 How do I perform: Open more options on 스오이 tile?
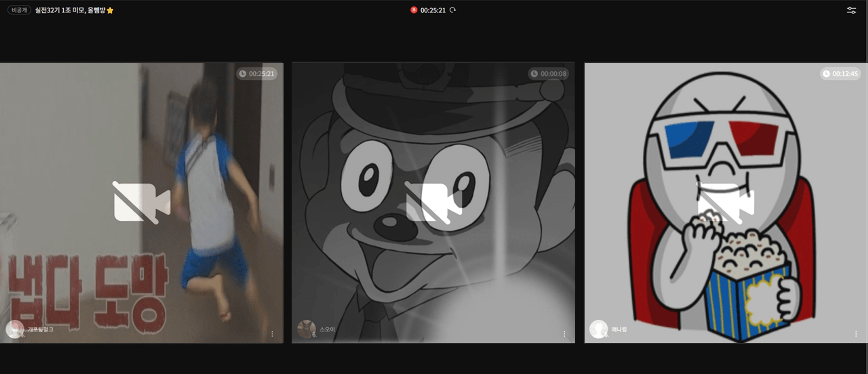[564, 334]
